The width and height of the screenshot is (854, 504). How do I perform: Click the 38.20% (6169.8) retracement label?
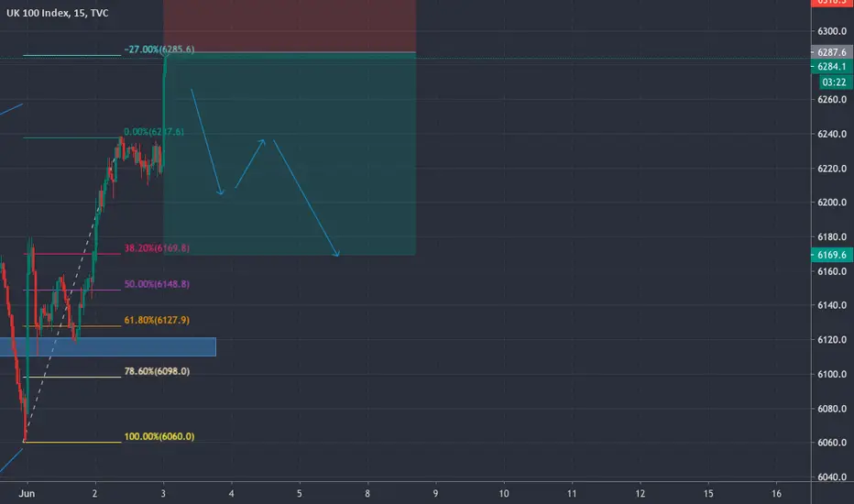157,248
